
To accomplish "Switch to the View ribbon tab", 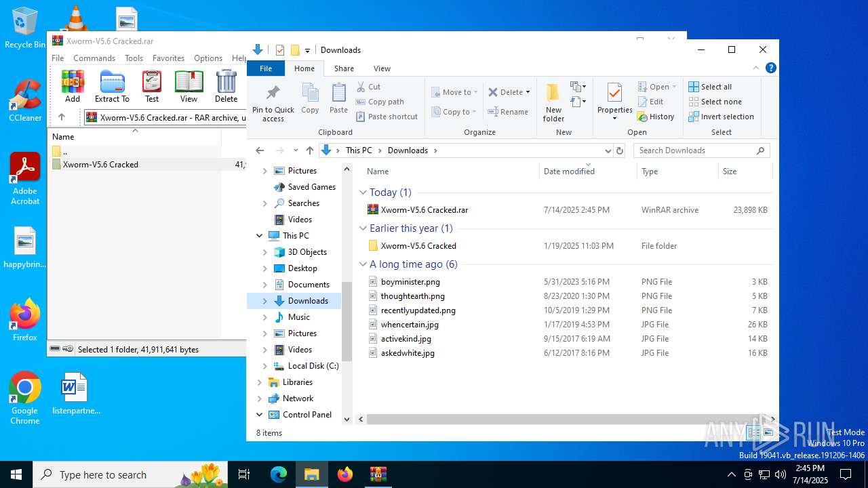I will (382, 68).
